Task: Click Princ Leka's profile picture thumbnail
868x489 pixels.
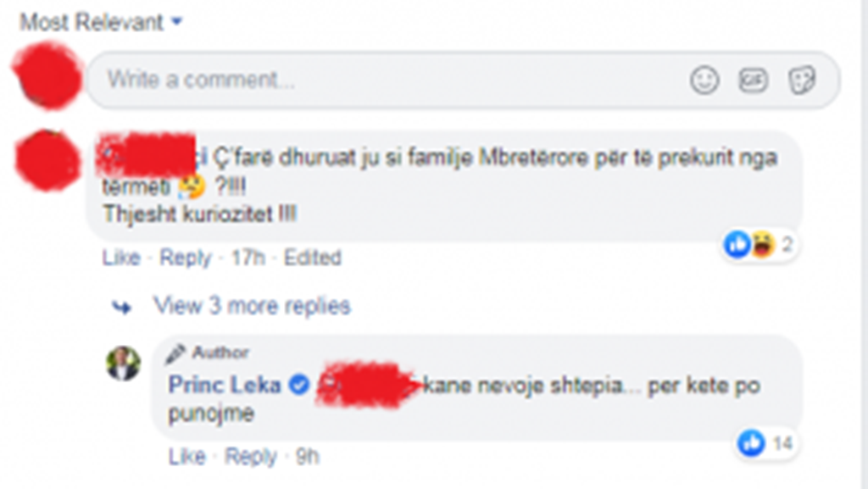Action: pyautogui.click(x=123, y=364)
